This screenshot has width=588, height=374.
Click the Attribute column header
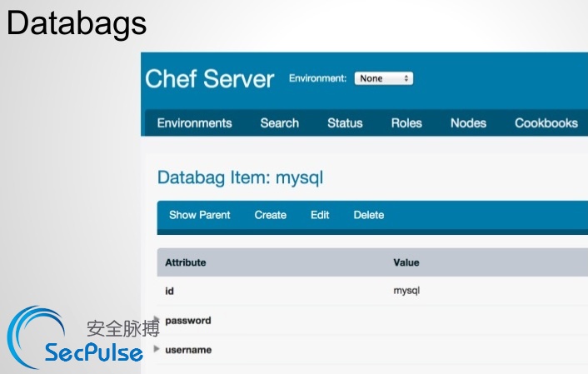coord(185,262)
